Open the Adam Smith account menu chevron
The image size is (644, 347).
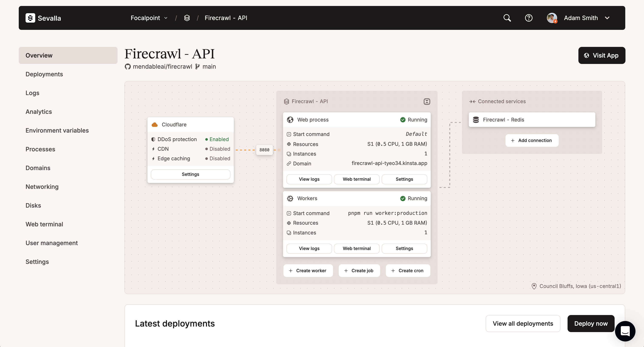tap(607, 18)
